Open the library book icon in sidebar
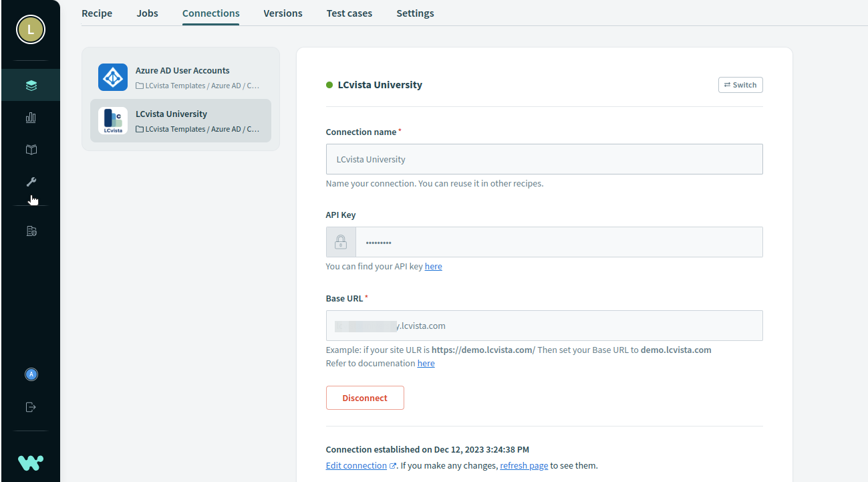The height and width of the screenshot is (482, 868). [31, 150]
